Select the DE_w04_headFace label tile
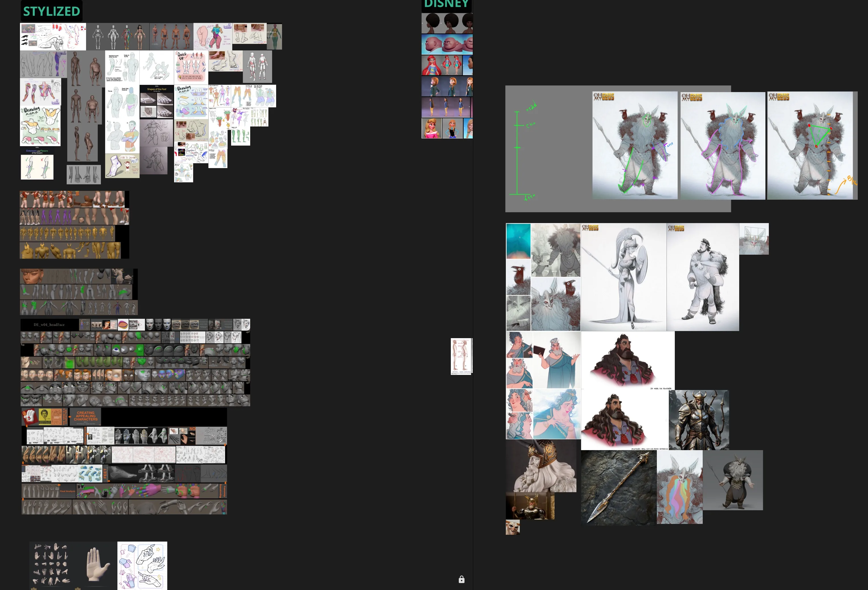Image resolution: width=868 pixels, height=590 pixels. (49, 324)
